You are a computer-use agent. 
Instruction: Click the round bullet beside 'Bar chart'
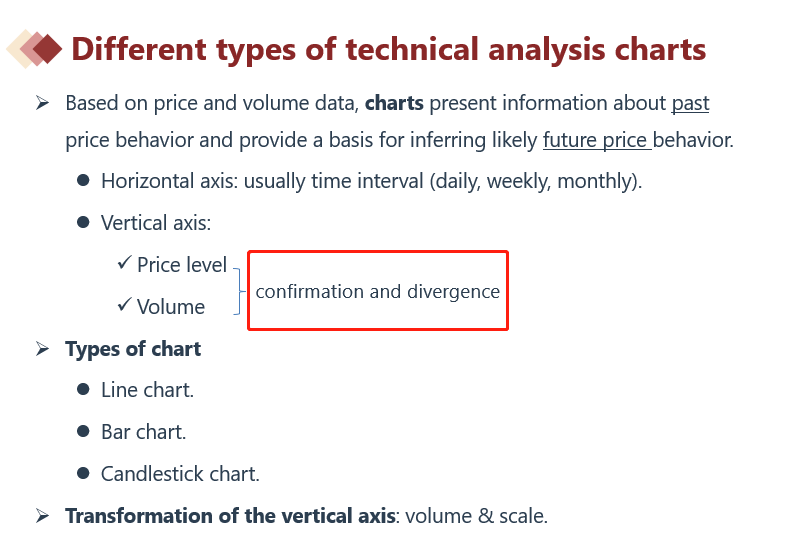pyautogui.click(x=83, y=431)
